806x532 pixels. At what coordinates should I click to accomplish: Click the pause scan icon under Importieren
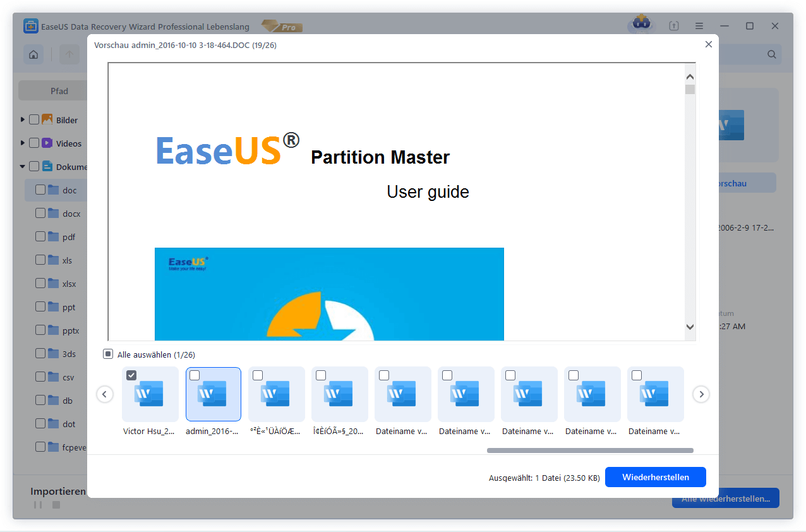(37, 505)
